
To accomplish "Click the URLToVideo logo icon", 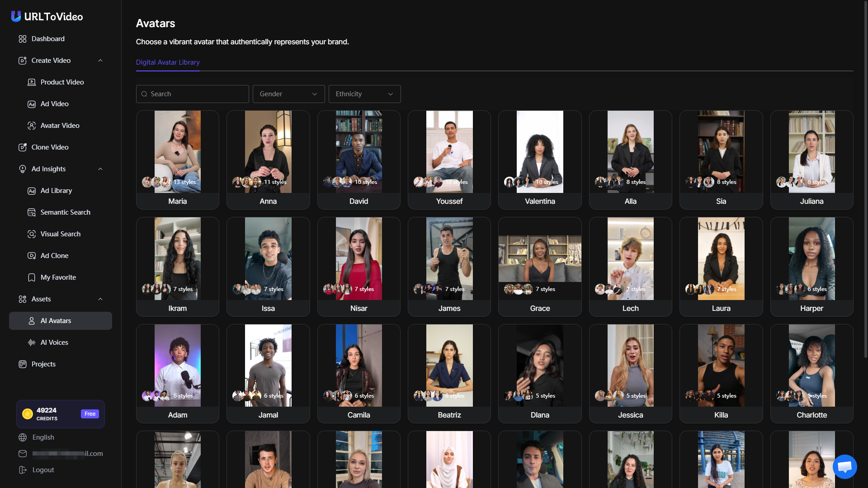I will tap(16, 16).
